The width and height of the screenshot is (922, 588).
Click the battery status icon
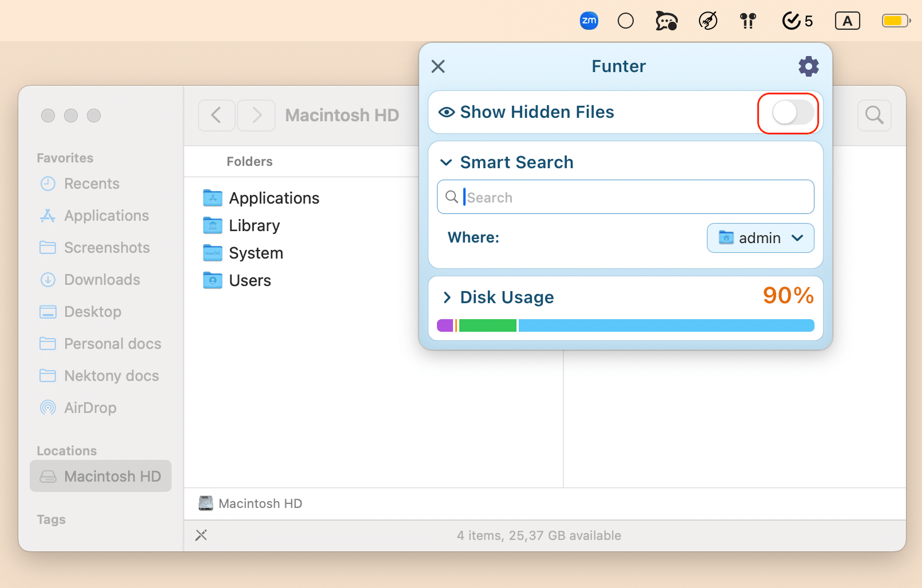[x=896, y=21]
